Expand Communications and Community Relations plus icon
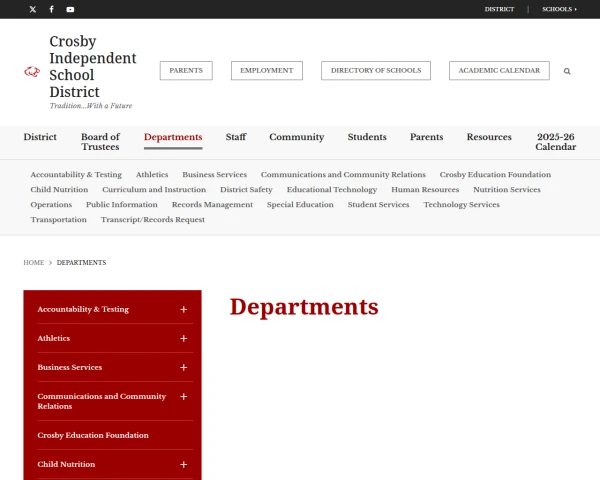The height and width of the screenshot is (480, 600). pyautogui.click(x=183, y=397)
